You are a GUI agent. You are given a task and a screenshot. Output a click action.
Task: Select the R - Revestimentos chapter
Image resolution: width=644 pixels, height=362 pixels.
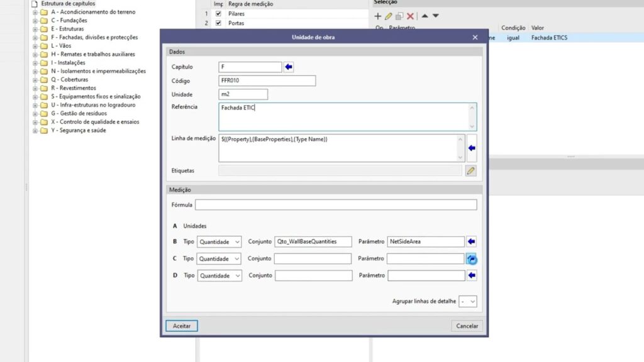(74, 89)
